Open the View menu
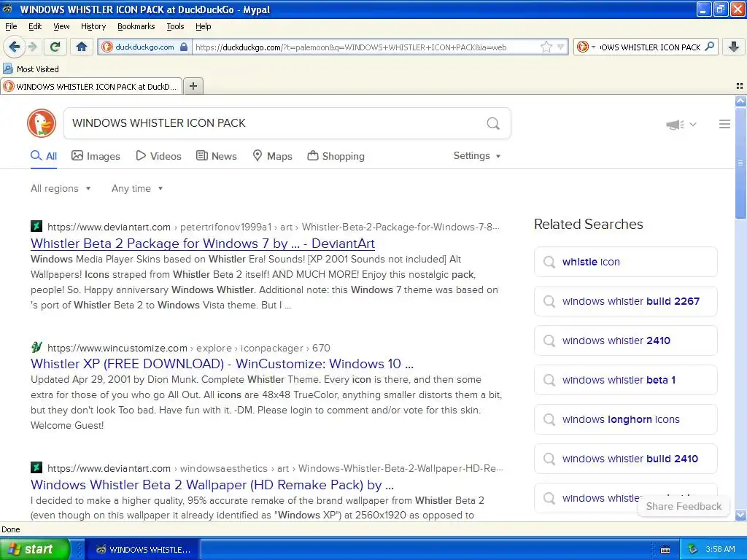Image resolution: width=747 pixels, height=560 pixels. tap(61, 26)
